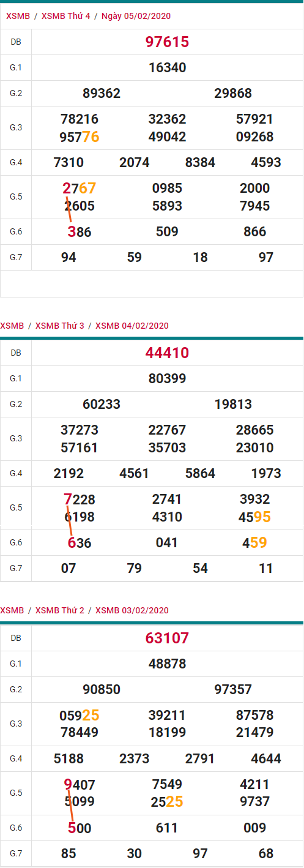Click the first prize number 48878
Screen dimensions: 304x868
point(167,664)
